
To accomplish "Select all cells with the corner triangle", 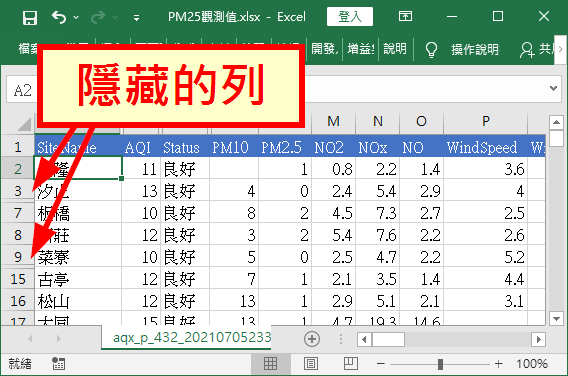I will pos(24,124).
